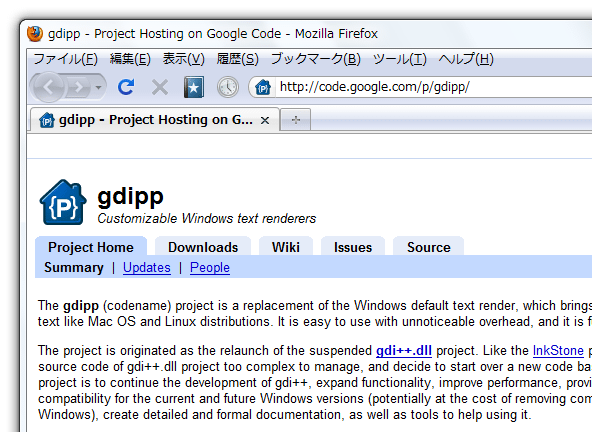
Task: Stop loading with the gray X icon
Action: [x=160, y=88]
